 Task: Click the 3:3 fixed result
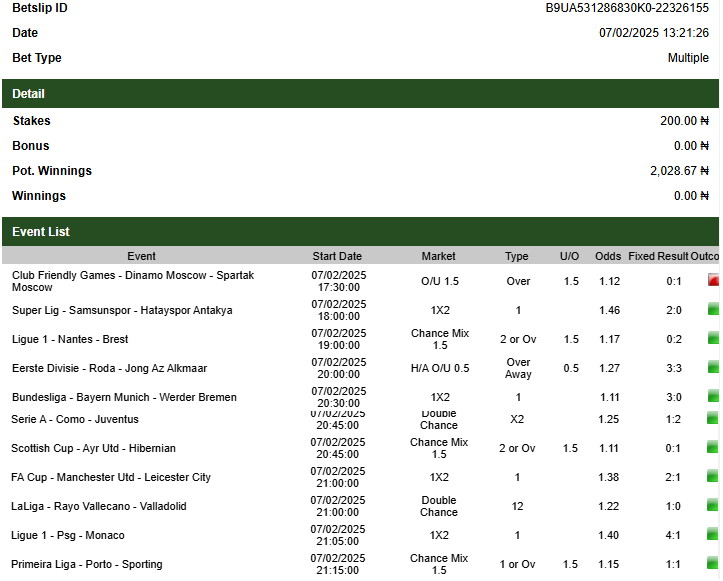coord(674,368)
